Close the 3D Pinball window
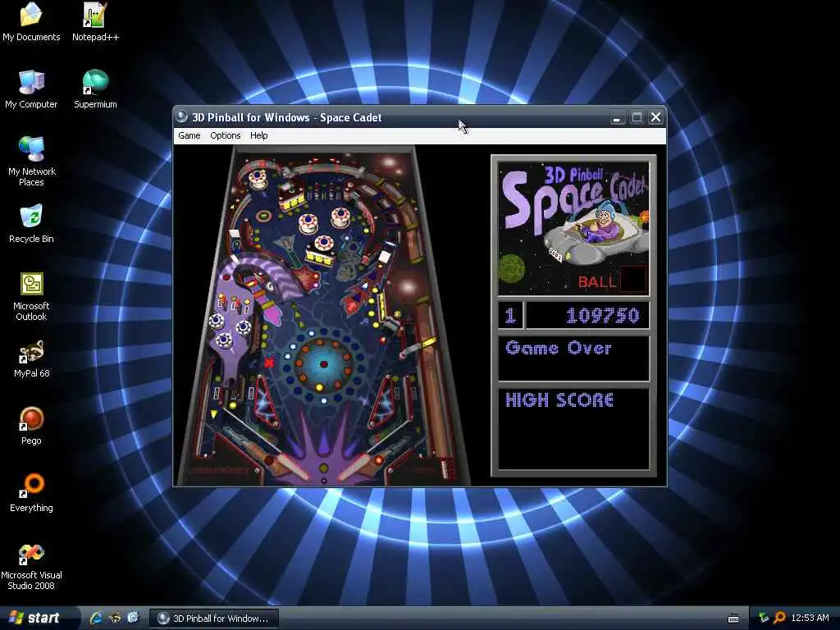Viewport: 840px width, 630px height. coord(655,117)
